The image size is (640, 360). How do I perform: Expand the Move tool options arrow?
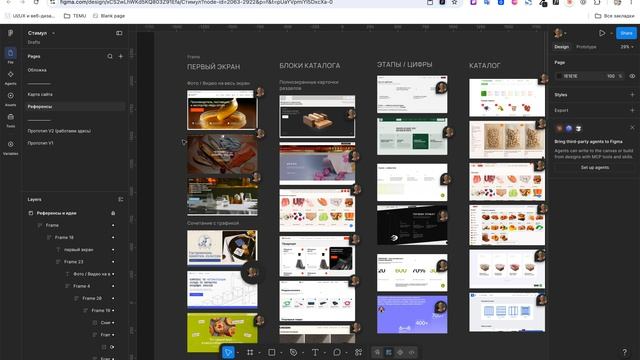238,353
